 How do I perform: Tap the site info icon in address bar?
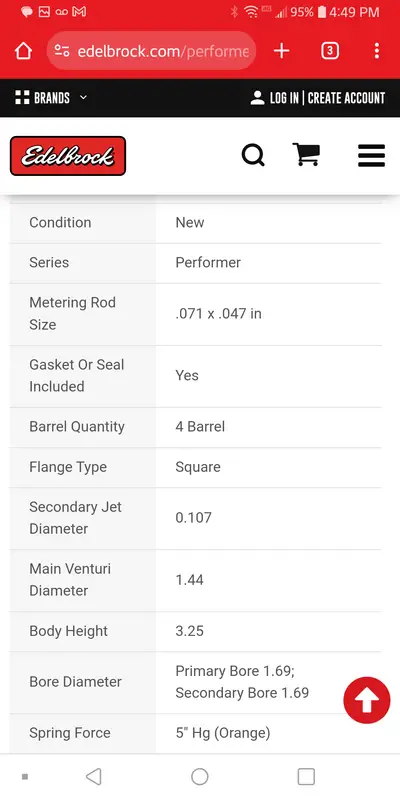62,51
